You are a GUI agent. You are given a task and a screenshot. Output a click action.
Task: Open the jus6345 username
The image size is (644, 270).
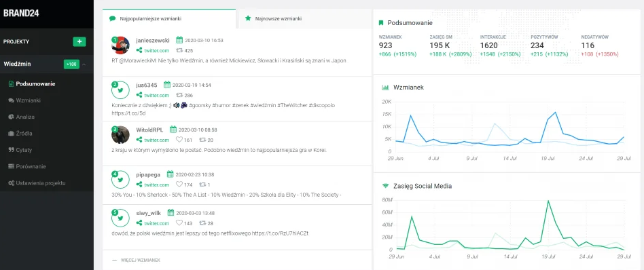tap(147, 85)
